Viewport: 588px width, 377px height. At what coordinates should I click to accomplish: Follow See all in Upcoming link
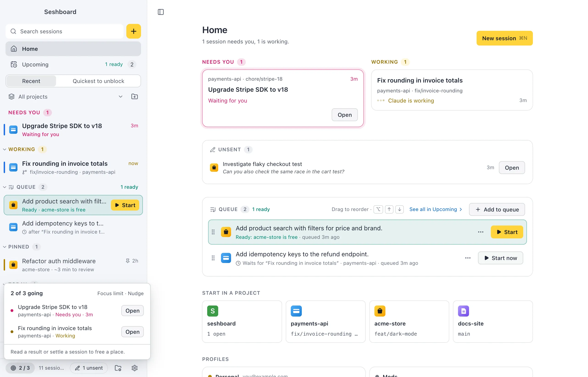pos(436,209)
